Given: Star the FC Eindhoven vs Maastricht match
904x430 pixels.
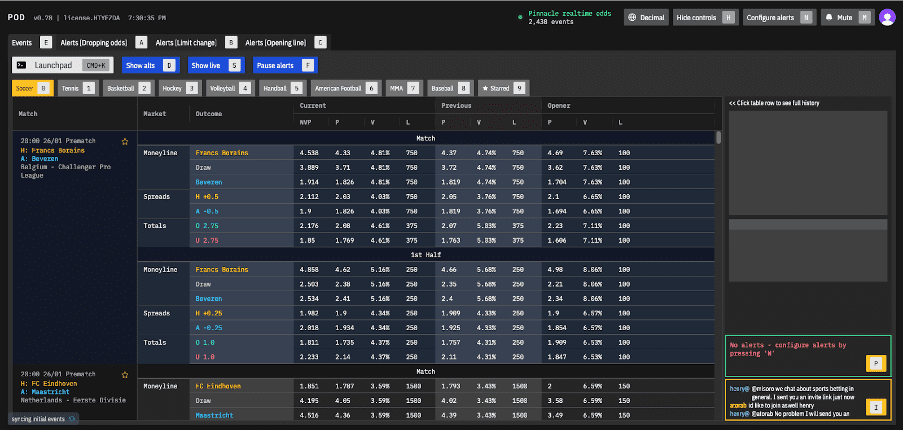Looking at the screenshot, I should point(125,375).
